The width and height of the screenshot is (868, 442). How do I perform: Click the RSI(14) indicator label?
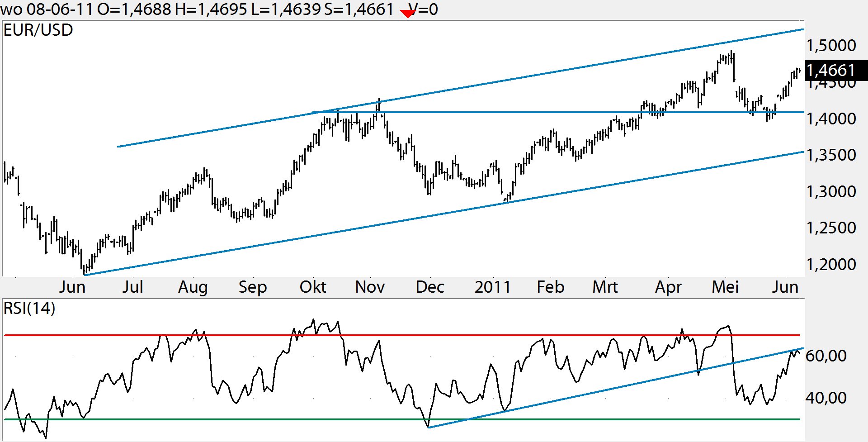[x=29, y=309]
